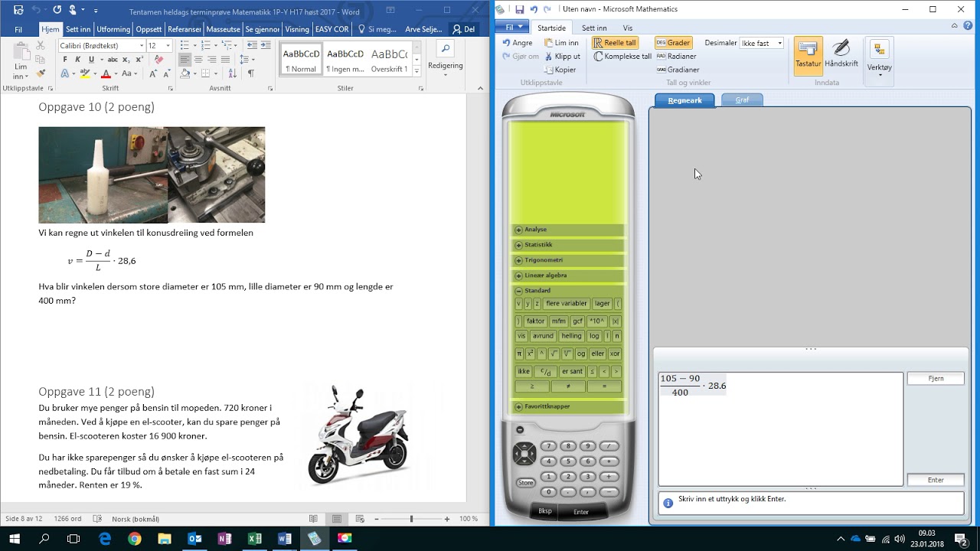Toggle subscript formatting in Word
The image size is (980, 551).
point(127,60)
